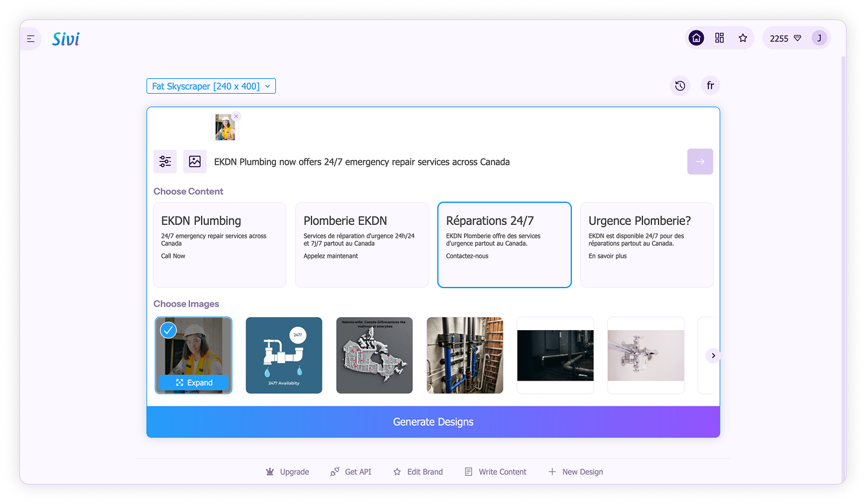Click the New Design plus icon

[x=552, y=472]
